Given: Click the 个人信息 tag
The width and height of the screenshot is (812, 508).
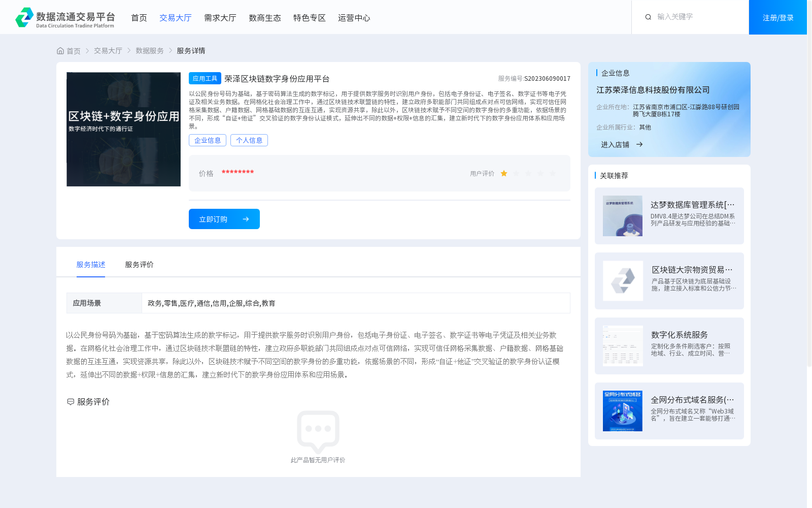Looking at the screenshot, I should (x=249, y=140).
